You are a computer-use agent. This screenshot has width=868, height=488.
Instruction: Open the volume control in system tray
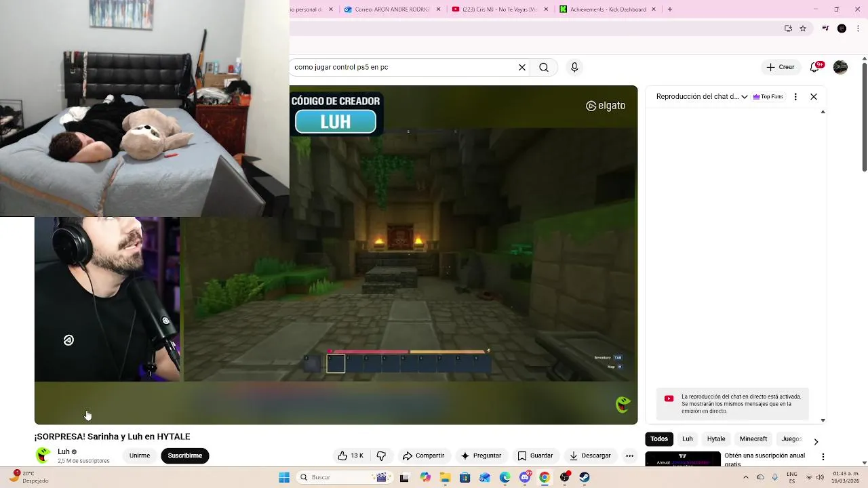[820, 477]
